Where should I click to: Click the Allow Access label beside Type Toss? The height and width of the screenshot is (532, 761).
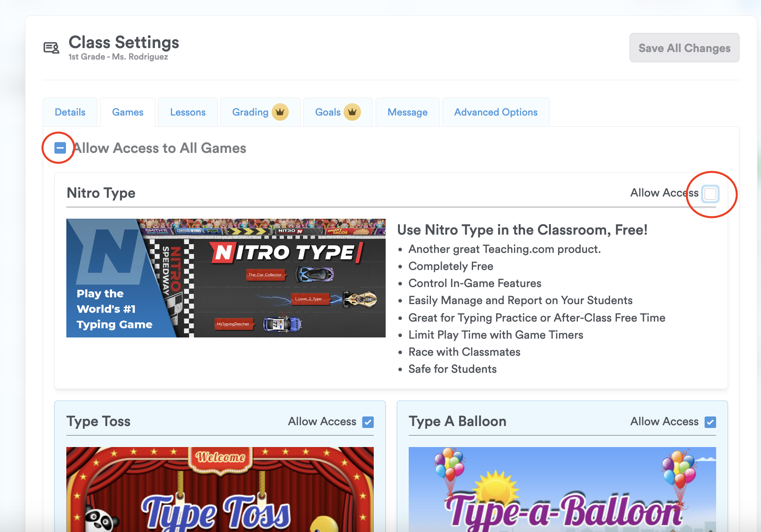click(x=322, y=422)
